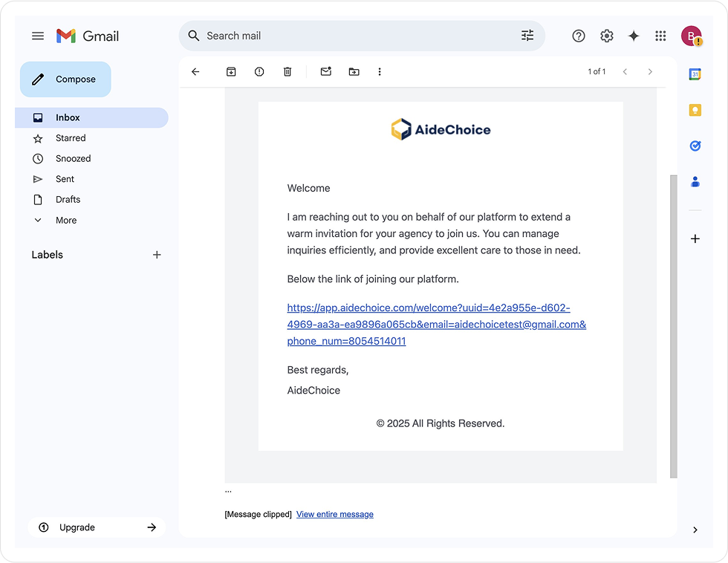Viewport: 728px width, 563px height.
Task: Open the Support help icon
Action: (579, 36)
